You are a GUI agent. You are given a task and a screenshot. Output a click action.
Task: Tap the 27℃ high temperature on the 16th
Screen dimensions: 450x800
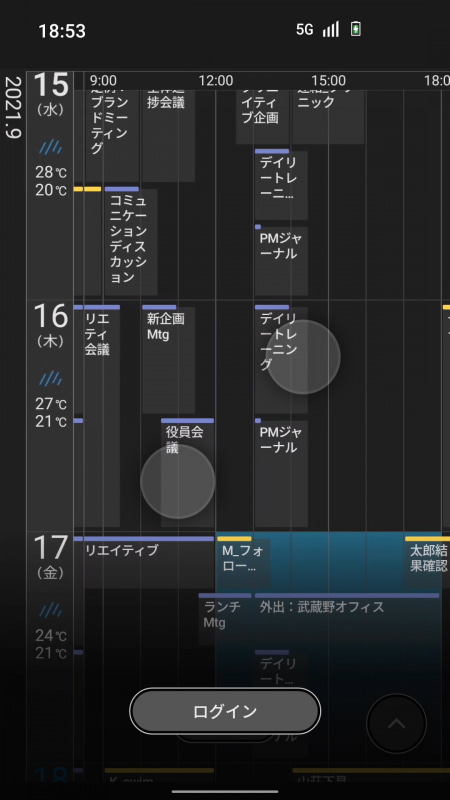coord(51,404)
